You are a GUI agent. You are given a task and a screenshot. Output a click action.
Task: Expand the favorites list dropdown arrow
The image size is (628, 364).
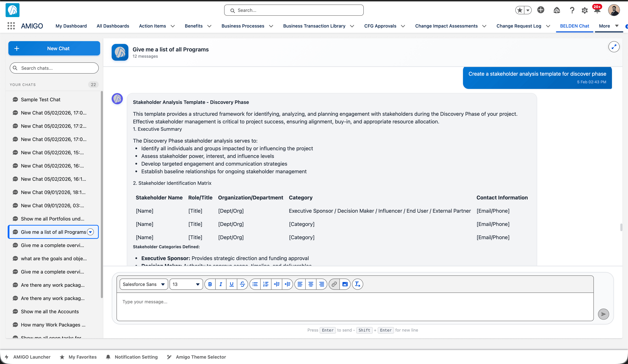coord(528,10)
